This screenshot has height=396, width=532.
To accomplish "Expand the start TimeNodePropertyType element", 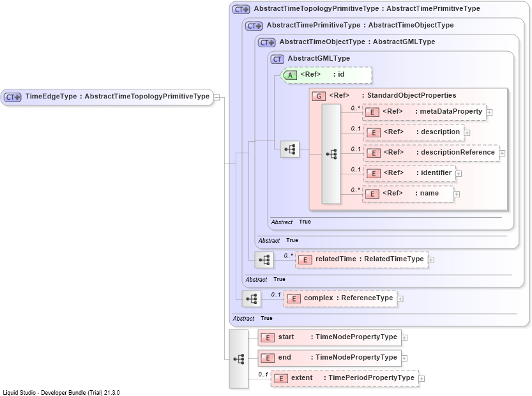I will click(x=404, y=338).
